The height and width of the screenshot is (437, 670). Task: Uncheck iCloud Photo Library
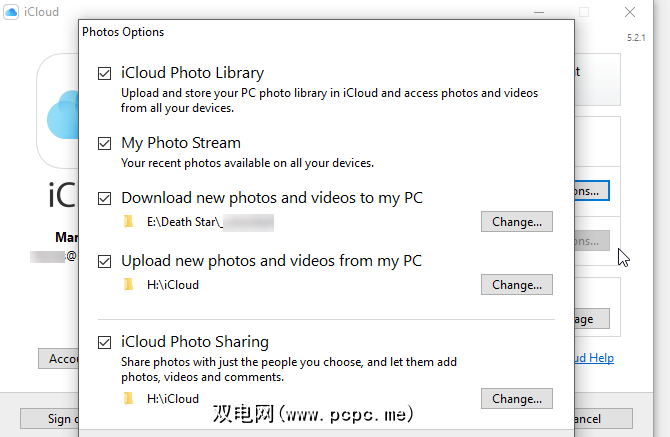pos(105,73)
